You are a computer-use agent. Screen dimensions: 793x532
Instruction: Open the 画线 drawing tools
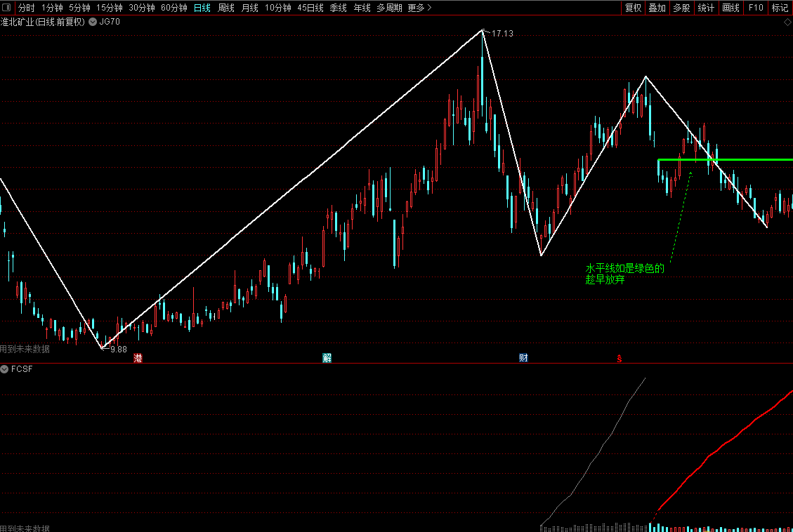coord(730,8)
